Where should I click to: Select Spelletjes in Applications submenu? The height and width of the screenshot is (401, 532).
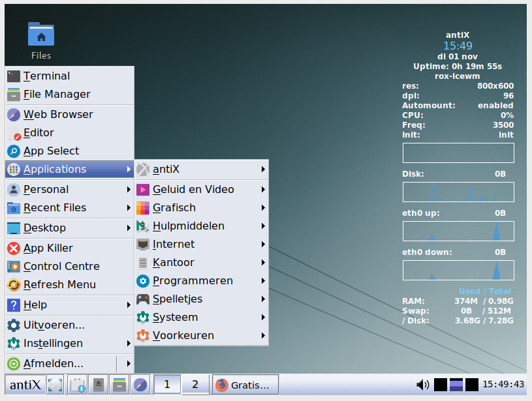pos(178,299)
